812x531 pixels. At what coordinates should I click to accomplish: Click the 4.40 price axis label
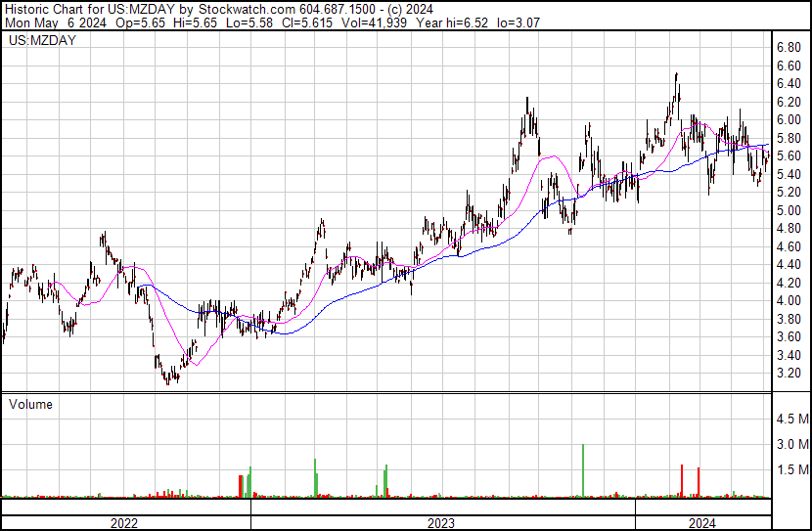tap(789, 264)
